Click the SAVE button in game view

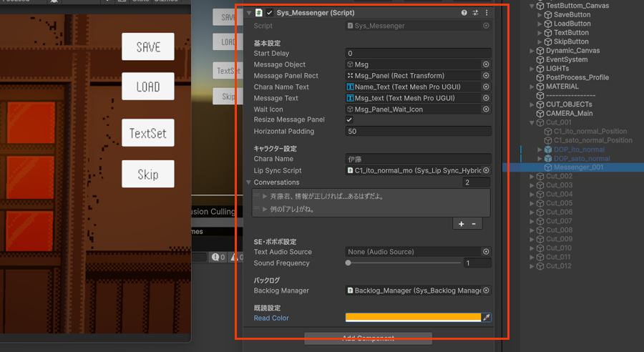(147, 47)
